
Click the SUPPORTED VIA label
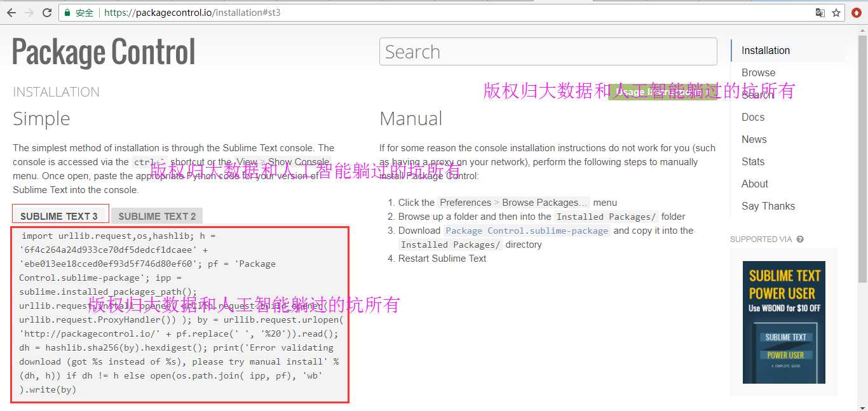pos(761,239)
